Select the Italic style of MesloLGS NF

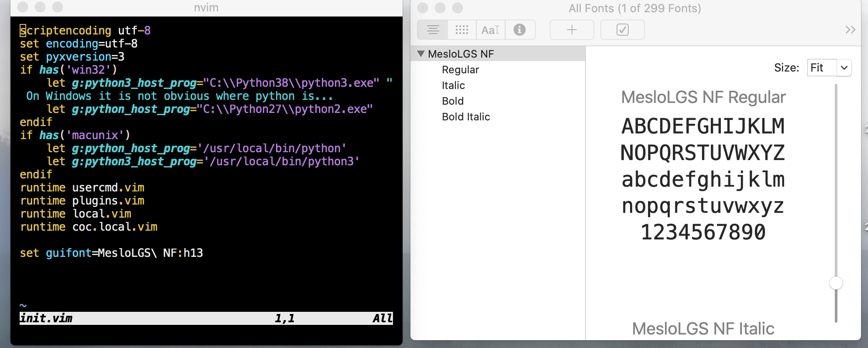tap(453, 85)
